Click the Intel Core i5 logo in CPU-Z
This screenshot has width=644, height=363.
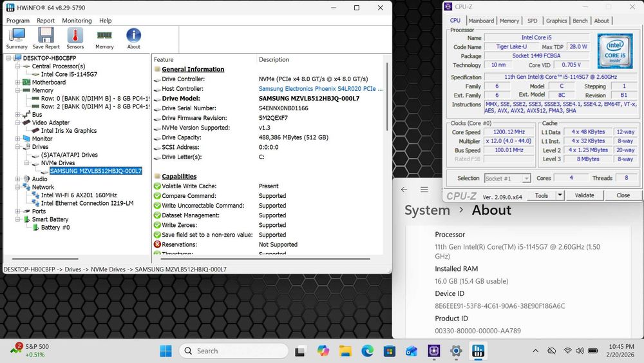pos(615,51)
